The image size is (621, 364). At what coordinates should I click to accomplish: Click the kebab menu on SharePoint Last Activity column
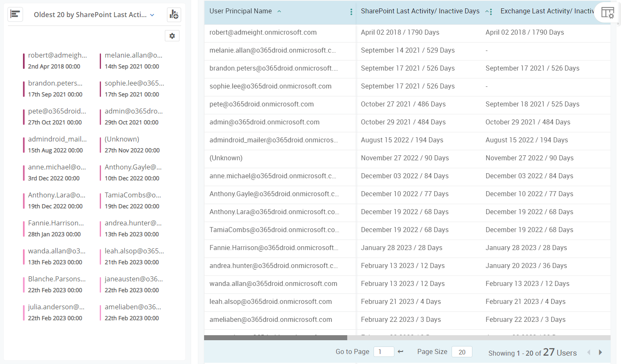click(x=491, y=11)
